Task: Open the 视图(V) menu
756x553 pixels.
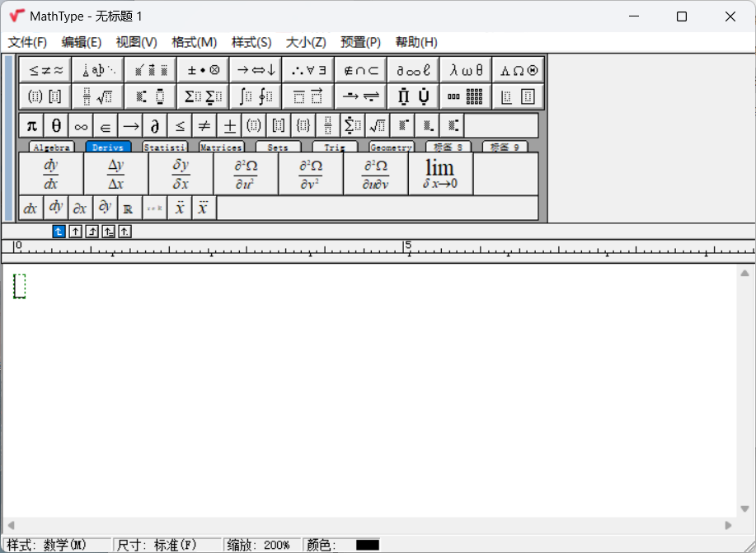Action: tap(137, 42)
